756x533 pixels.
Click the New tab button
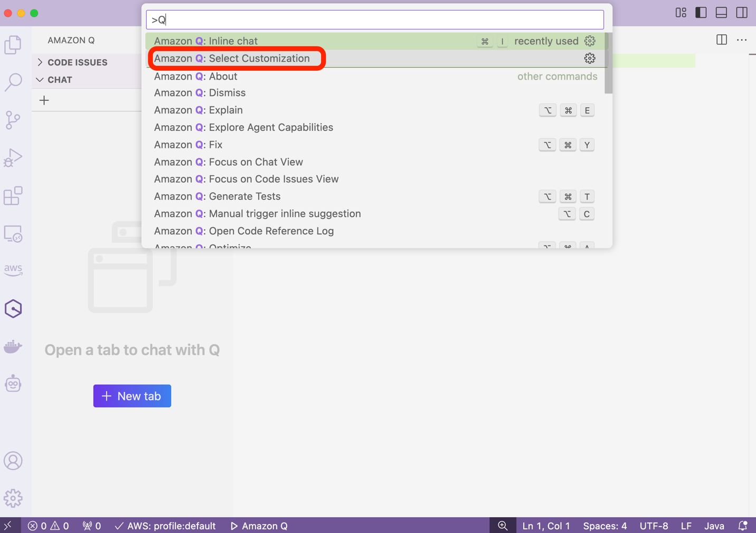click(132, 396)
